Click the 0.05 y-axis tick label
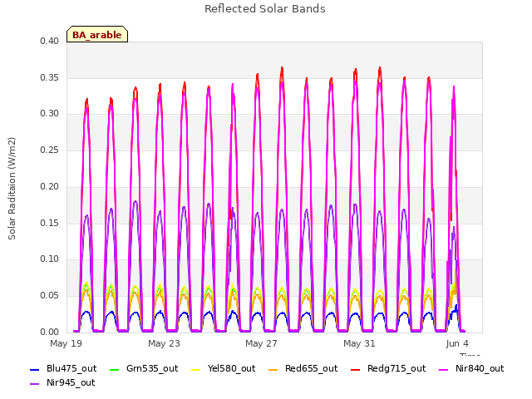Viewport: 532px width, 399px height. point(50,296)
